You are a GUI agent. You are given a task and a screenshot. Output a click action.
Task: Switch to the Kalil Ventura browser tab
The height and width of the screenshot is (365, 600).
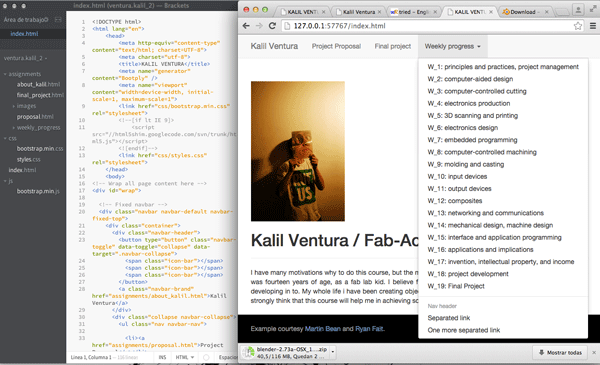(x=359, y=12)
